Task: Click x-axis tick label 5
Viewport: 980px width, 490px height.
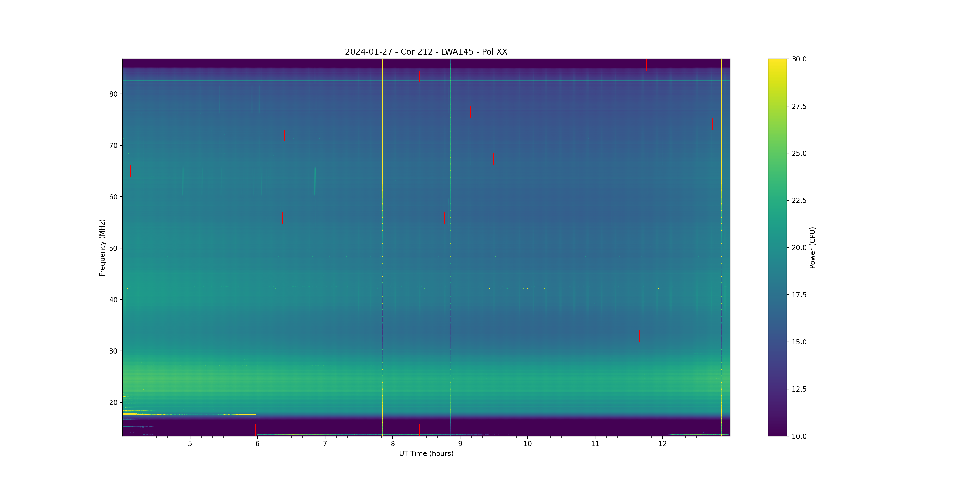Action: click(190, 444)
